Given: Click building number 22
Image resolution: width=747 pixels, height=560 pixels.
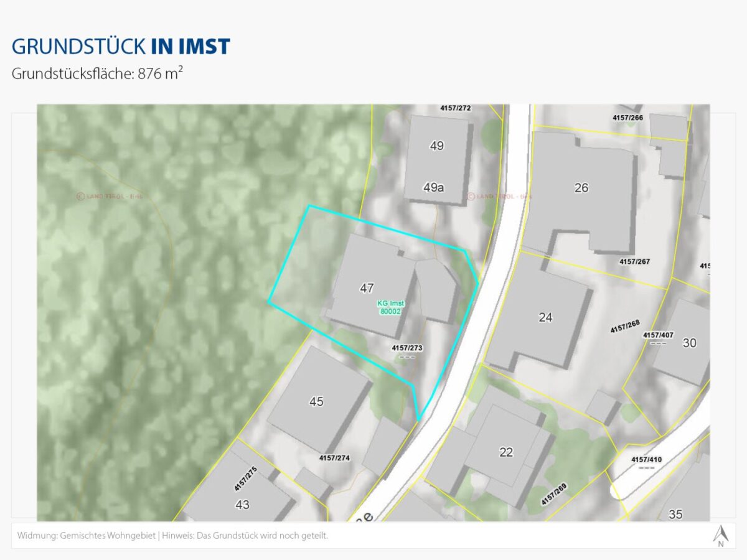Looking at the screenshot, I should (x=506, y=452).
